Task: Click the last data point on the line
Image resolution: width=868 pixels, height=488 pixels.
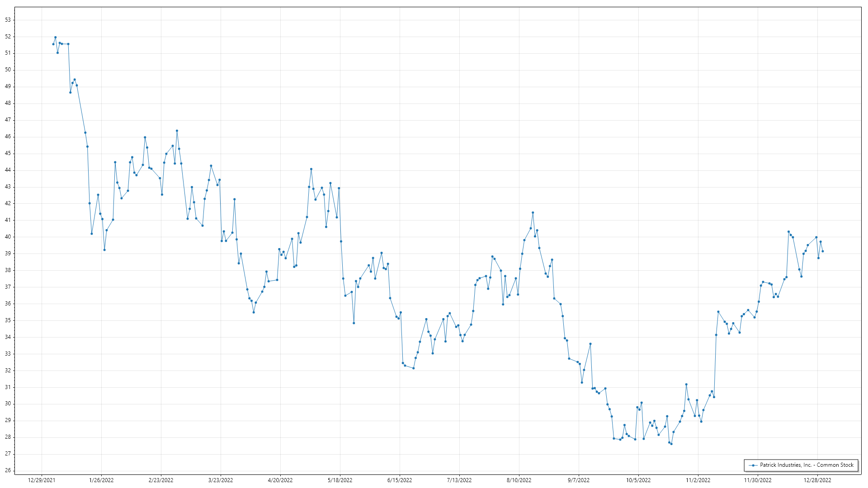Action: 823,251
